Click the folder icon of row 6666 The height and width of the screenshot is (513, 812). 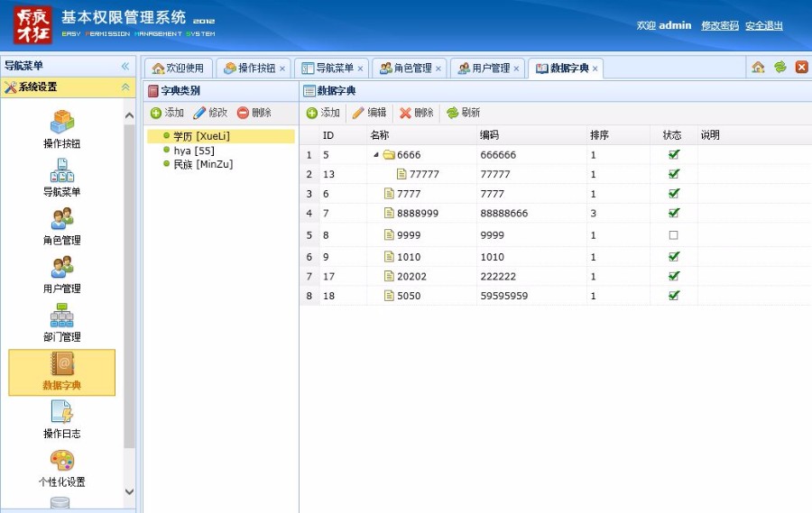389,155
